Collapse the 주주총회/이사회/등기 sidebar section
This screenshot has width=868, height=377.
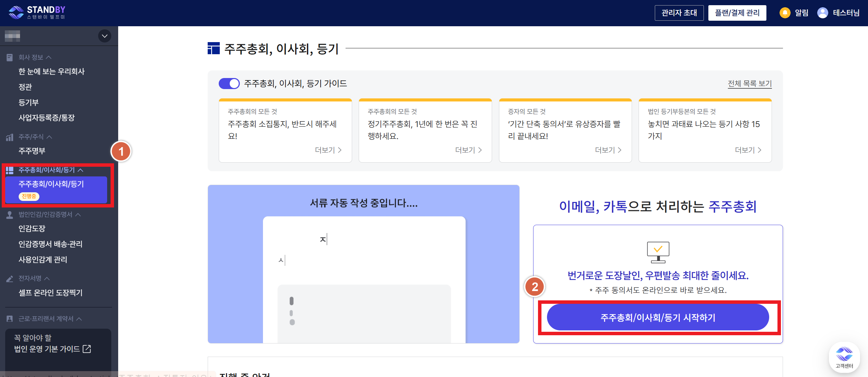[x=81, y=170]
